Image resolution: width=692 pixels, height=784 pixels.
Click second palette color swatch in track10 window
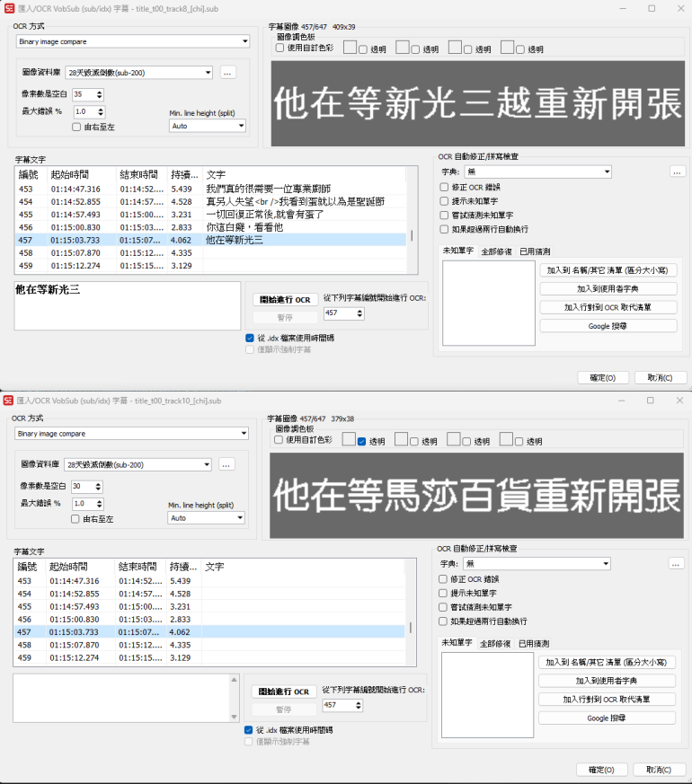coord(402,439)
